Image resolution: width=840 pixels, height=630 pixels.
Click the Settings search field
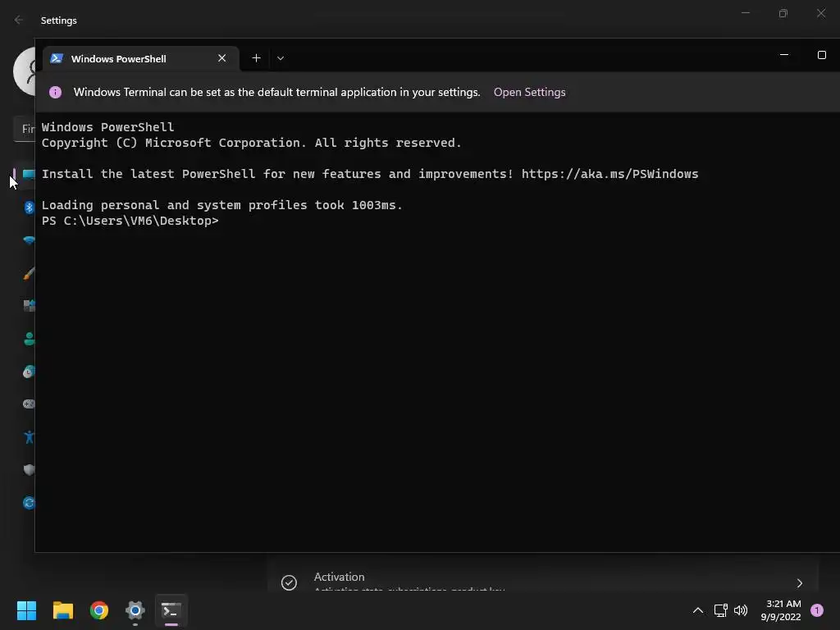point(24,129)
